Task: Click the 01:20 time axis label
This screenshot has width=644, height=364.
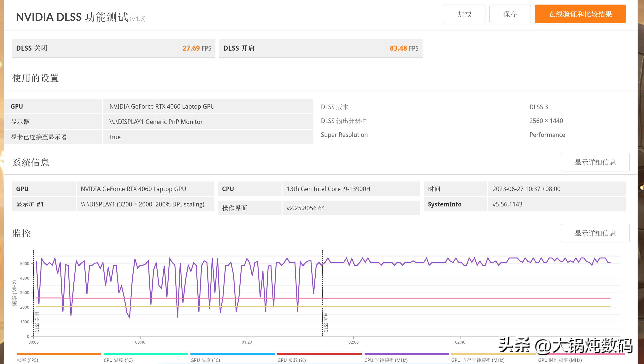Action: [247, 342]
